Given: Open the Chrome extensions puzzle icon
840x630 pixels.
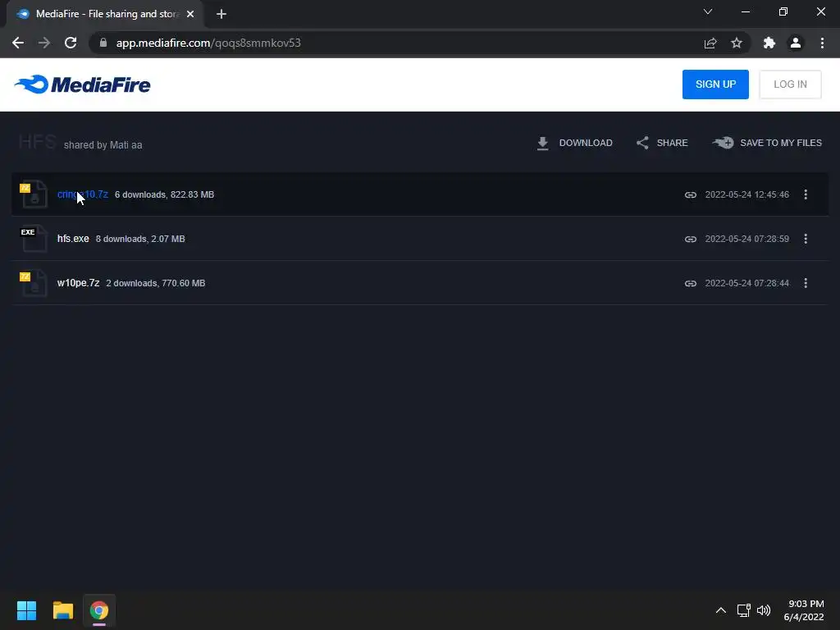Looking at the screenshot, I should click(769, 43).
